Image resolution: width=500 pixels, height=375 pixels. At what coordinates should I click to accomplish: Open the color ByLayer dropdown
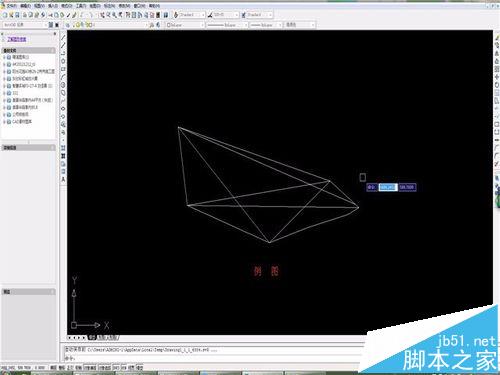[x=185, y=25]
